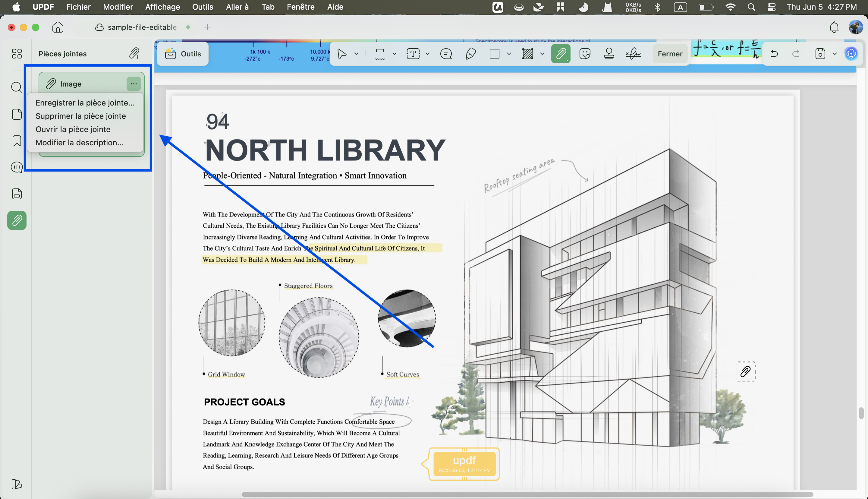Select the stamp tool icon
The image size is (868, 499).
[609, 54]
